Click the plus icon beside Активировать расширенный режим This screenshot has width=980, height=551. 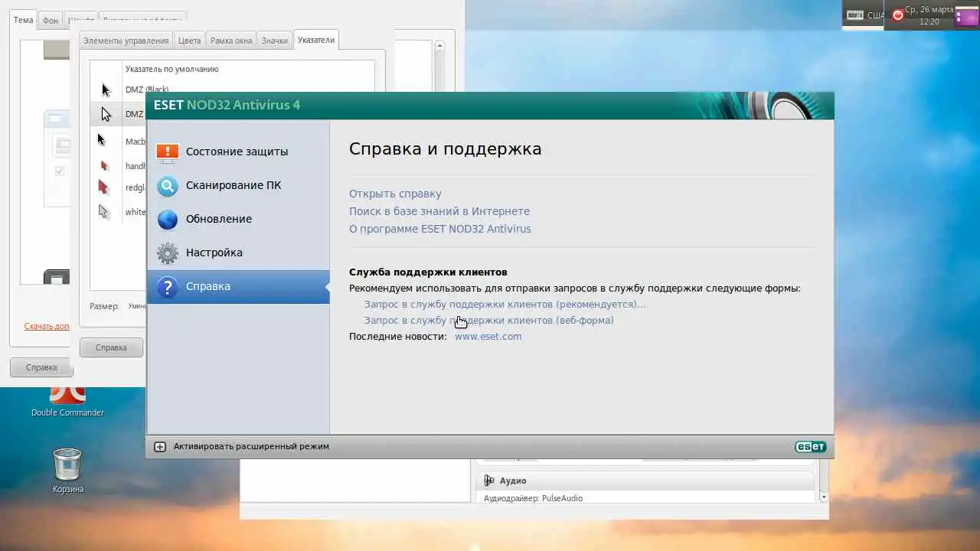click(x=159, y=446)
